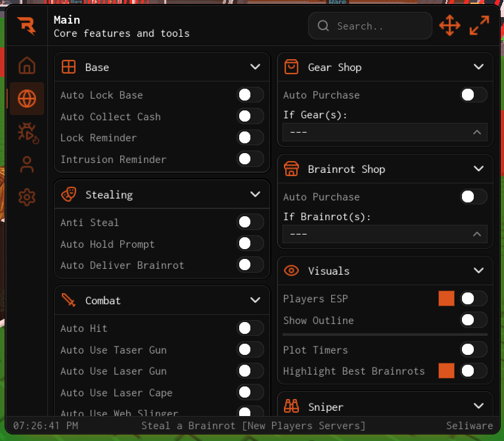Turn on the Anti Steal toggle
The width and height of the screenshot is (504, 441).
[250, 222]
